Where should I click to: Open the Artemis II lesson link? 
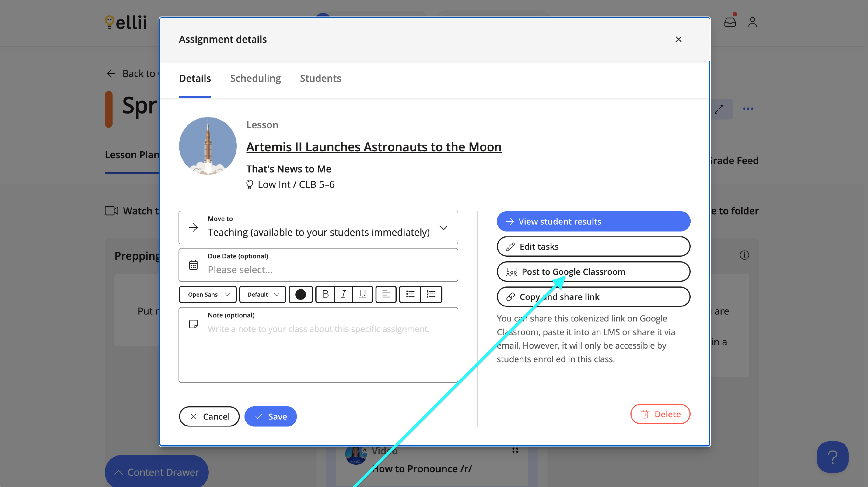[x=374, y=147]
